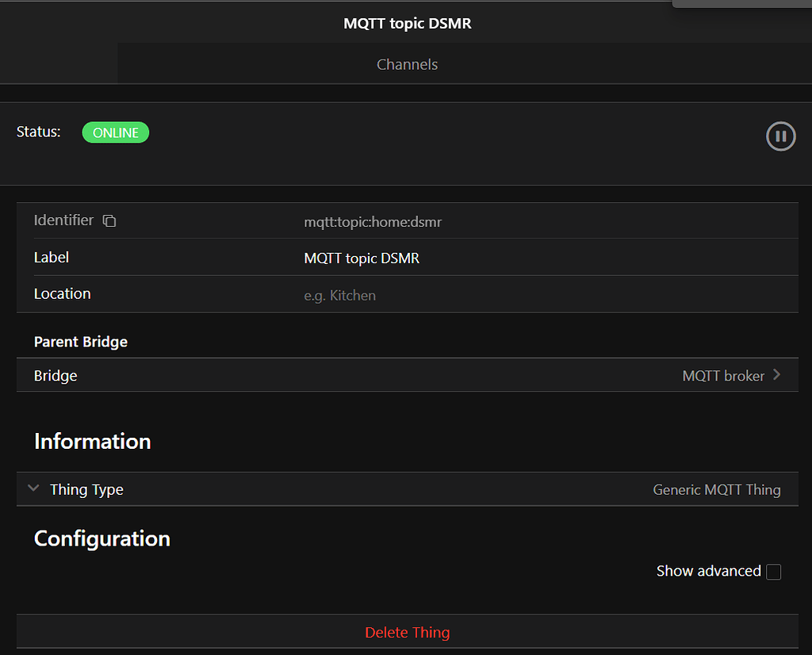Select the identifier text mqtt:topic:home:dsmr
Screen dimensions: 812x655
pos(373,222)
